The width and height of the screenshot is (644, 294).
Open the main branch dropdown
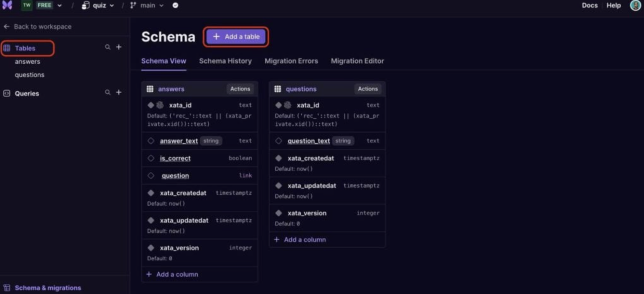click(x=161, y=5)
